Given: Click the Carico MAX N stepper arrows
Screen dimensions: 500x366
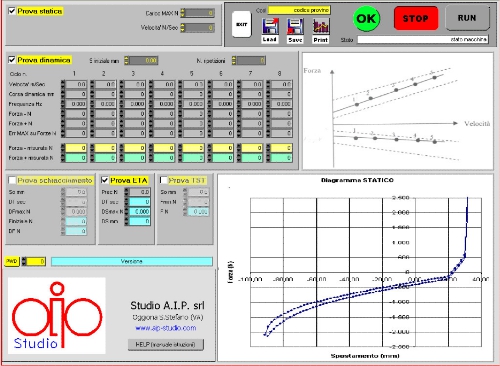Looking at the screenshot, I should click(x=183, y=13).
